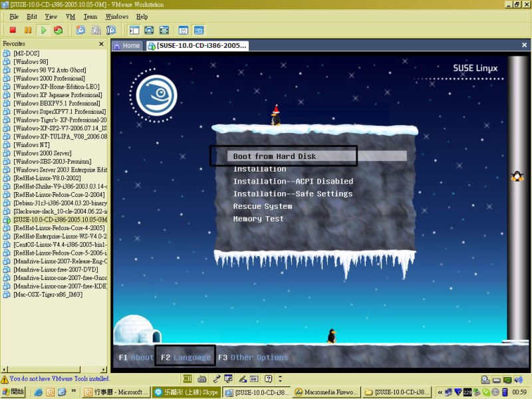
Task: Power off the VM with the red stop icon
Action: (x=13, y=30)
